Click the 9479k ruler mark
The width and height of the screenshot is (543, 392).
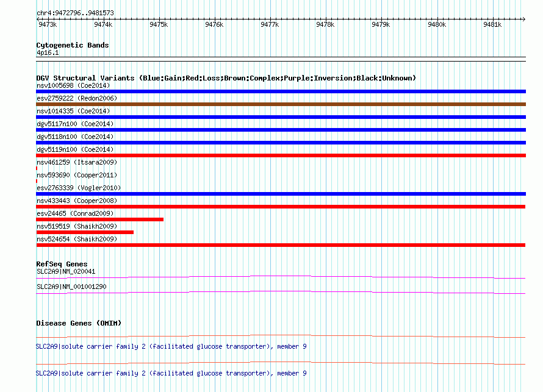(381, 24)
